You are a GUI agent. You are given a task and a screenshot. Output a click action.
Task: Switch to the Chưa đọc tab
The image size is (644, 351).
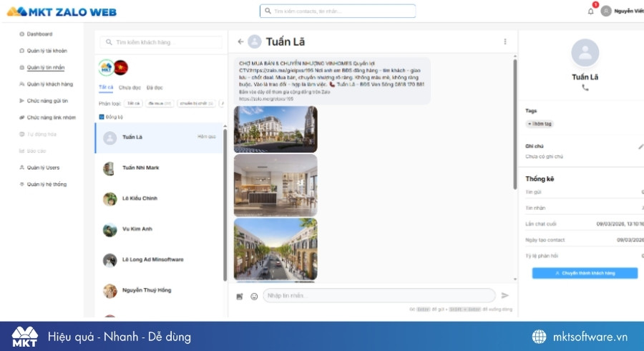(130, 87)
